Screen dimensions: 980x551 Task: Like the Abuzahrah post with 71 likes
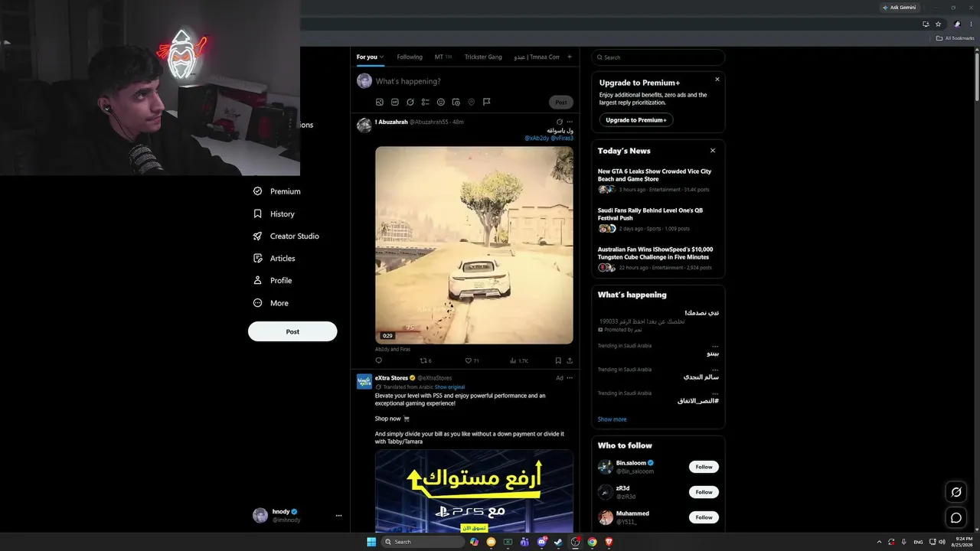(472, 360)
